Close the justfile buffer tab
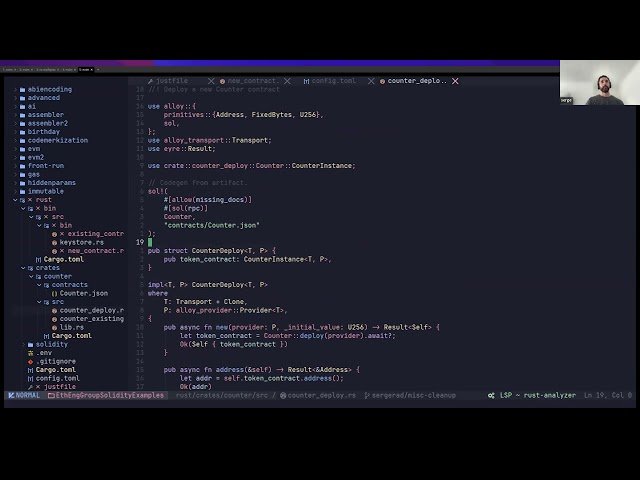 pyautogui.click(x=210, y=80)
